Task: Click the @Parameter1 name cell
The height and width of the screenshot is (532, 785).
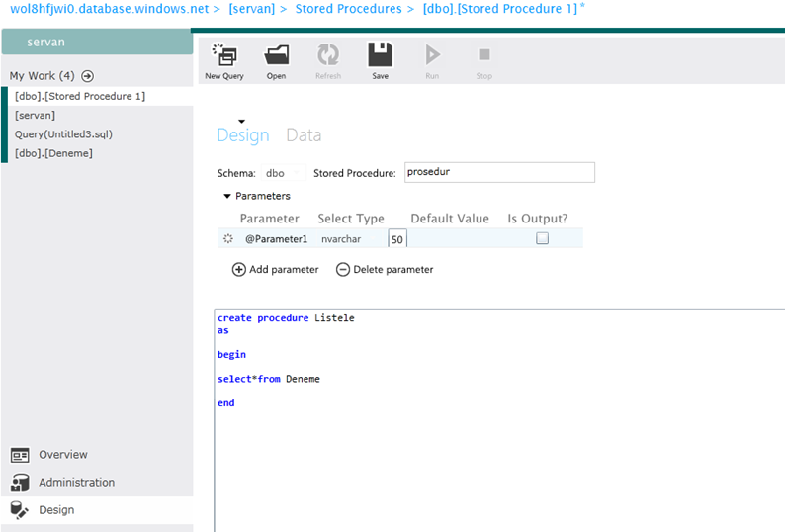Action: pyautogui.click(x=276, y=239)
